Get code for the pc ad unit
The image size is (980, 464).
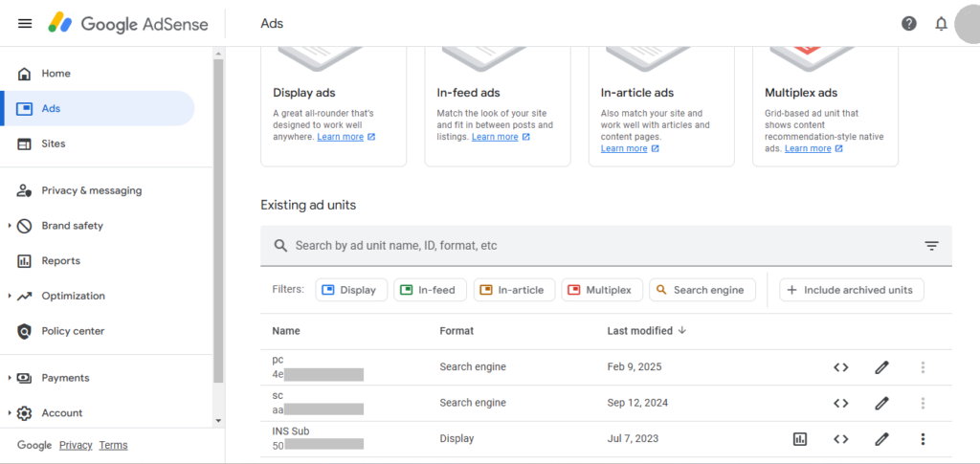coord(840,367)
